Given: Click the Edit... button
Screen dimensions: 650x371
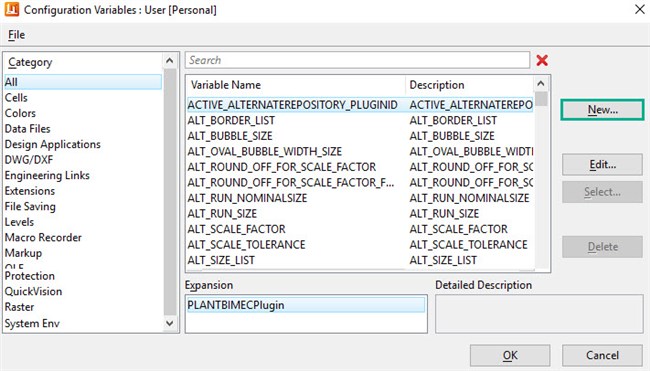Looking at the screenshot, I should 602,165.
